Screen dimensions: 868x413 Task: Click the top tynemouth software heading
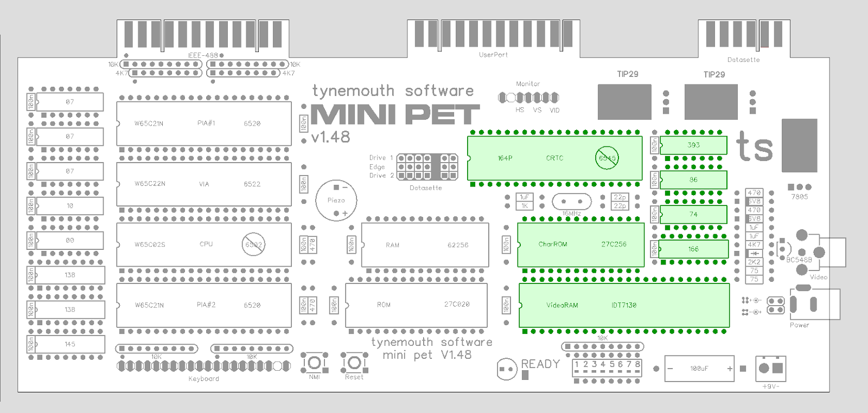393,91
